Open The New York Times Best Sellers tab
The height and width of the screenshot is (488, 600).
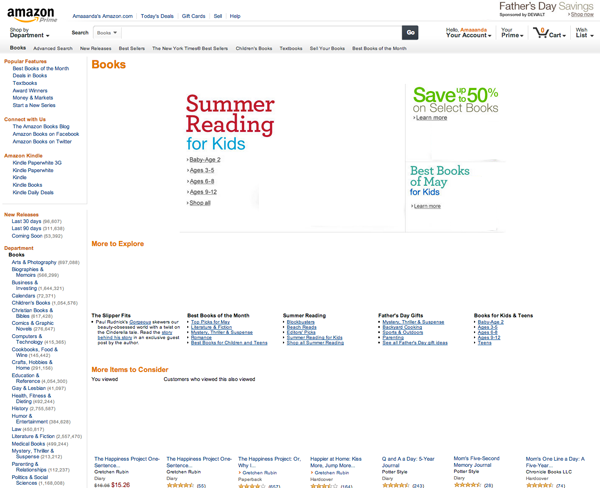coord(190,49)
